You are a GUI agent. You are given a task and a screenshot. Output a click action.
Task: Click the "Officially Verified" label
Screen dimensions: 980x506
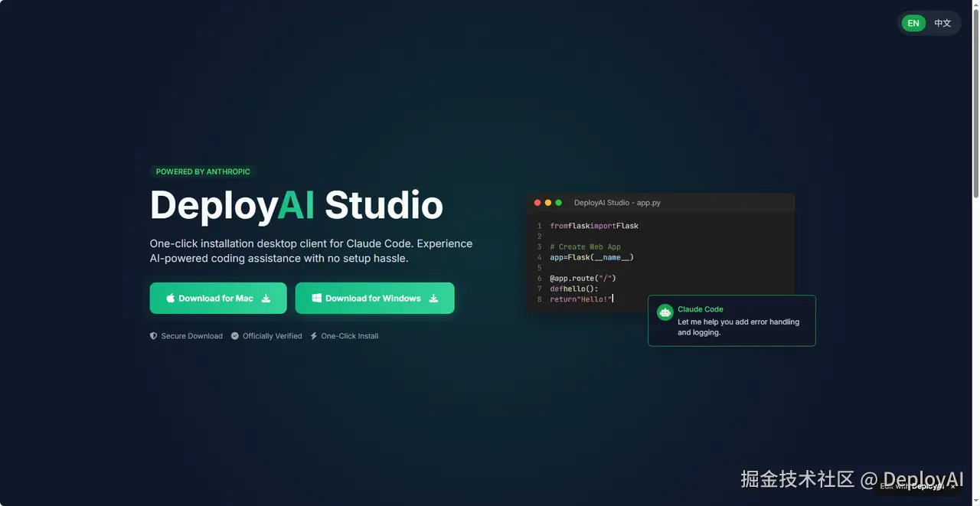(x=273, y=336)
